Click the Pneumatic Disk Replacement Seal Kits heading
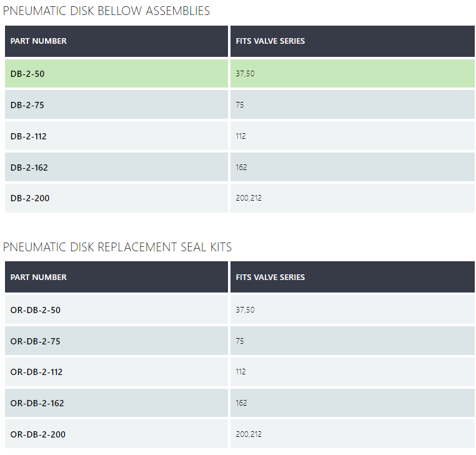The width and height of the screenshot is (476, 455). [x=117, y=247]
